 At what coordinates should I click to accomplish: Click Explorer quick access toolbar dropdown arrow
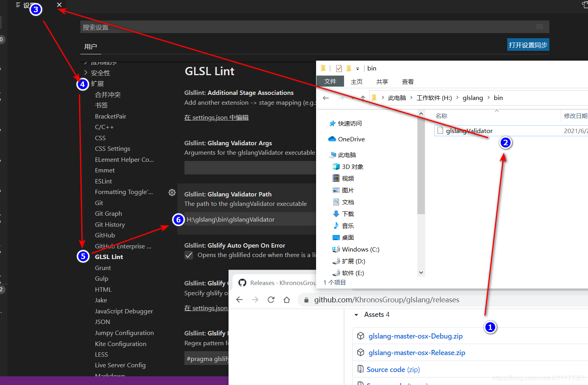click(x=357, y=68)
